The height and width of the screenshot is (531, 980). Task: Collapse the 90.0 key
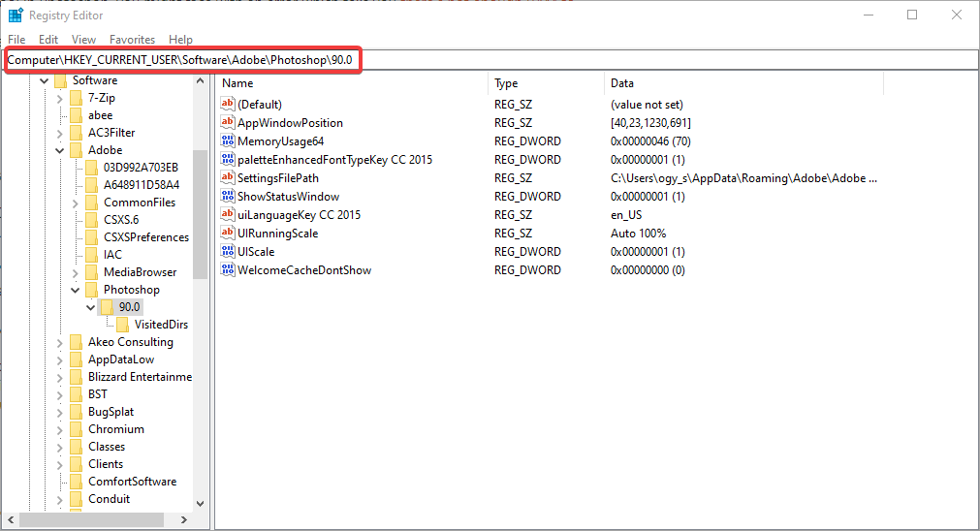[90, 307]
